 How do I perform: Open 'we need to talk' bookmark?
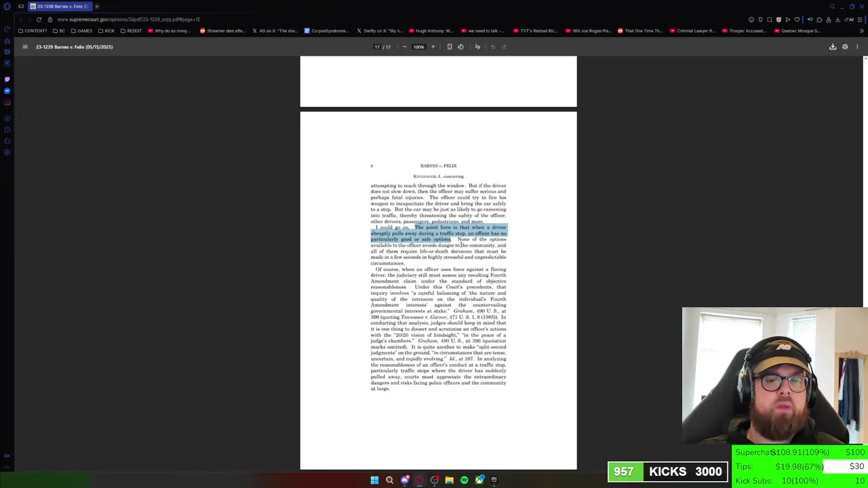(x=482, y=30)
